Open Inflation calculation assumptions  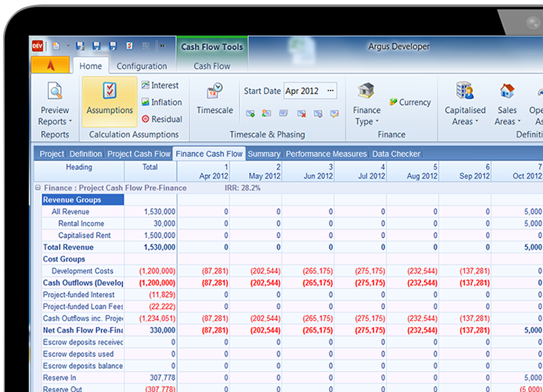[x=161, y=102]
